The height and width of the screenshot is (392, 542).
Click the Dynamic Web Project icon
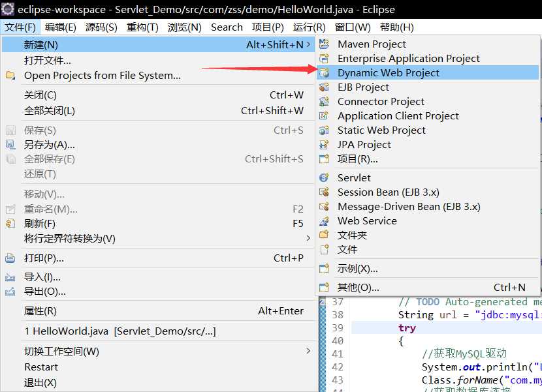pos(324,73)
